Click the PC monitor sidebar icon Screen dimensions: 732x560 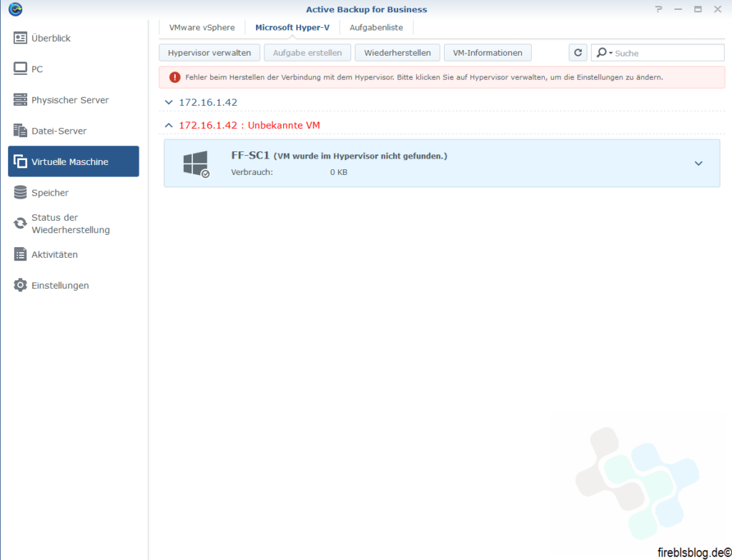(x=20, y=69)
